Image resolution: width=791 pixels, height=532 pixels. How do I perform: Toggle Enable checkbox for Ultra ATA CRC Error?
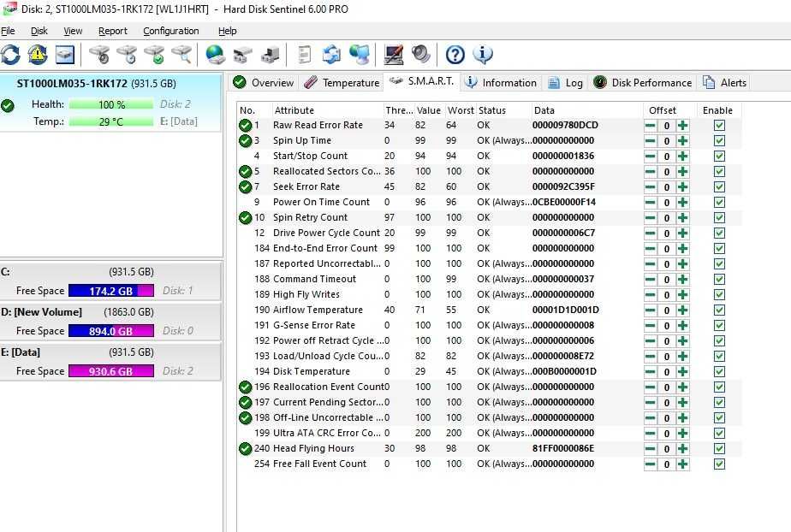click(x=719, y=434)
